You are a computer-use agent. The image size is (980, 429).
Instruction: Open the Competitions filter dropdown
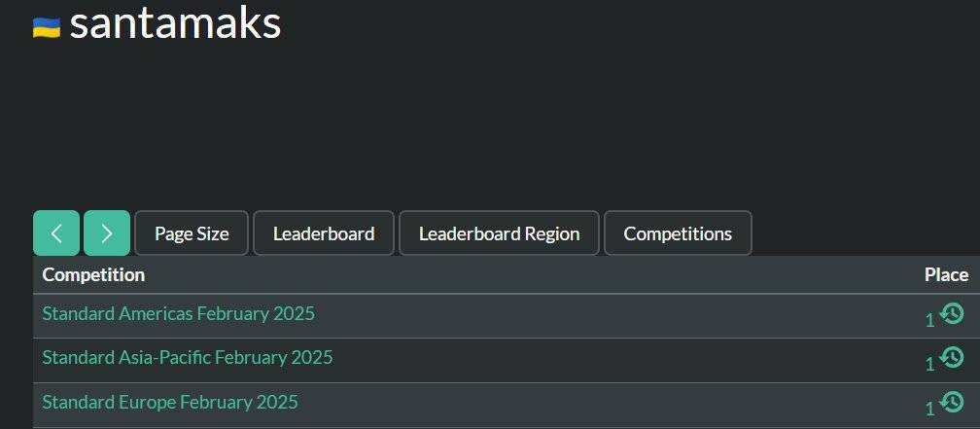[678, 233]
